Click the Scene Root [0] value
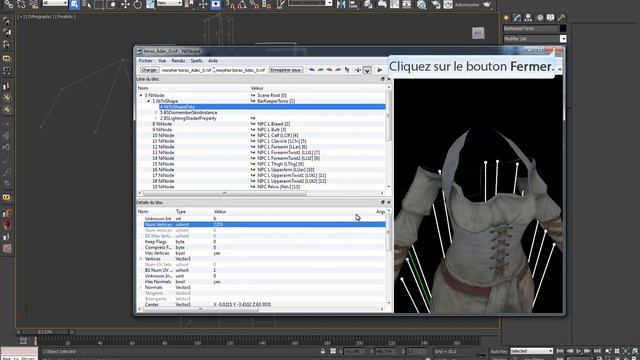Image resolution: width=640 pixels, height=360 pixels. click(x=271, y=95)
